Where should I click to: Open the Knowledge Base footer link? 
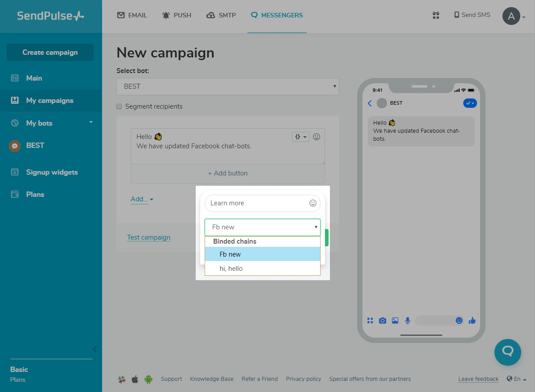pos(212,379)
